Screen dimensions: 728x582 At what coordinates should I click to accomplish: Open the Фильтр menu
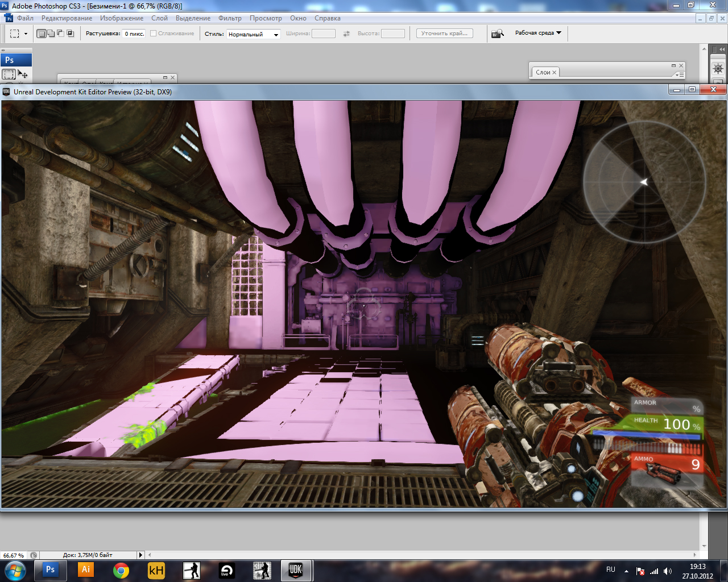tap(230, 18)
